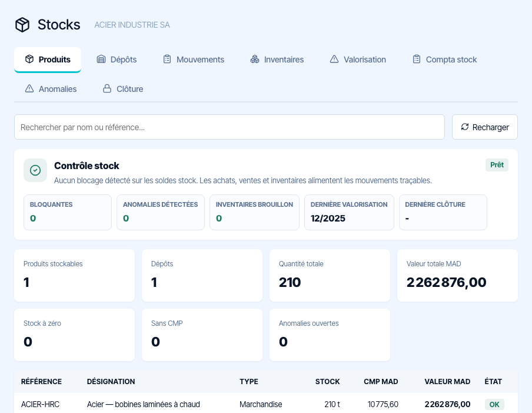This screenshot has width=532, height=413.
Task: Click the warning triangle icon beside Anomalies
Action: 29,88
